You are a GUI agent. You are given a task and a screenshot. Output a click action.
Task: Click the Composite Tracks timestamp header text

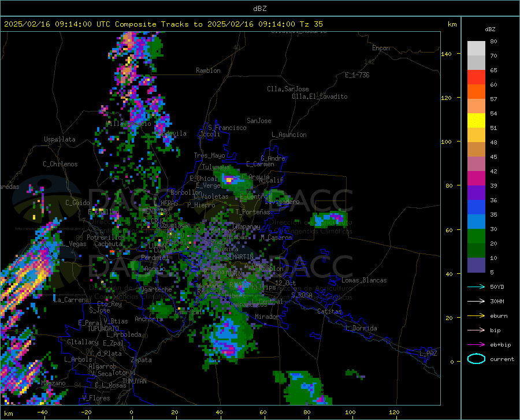click(x=163, y=24)
